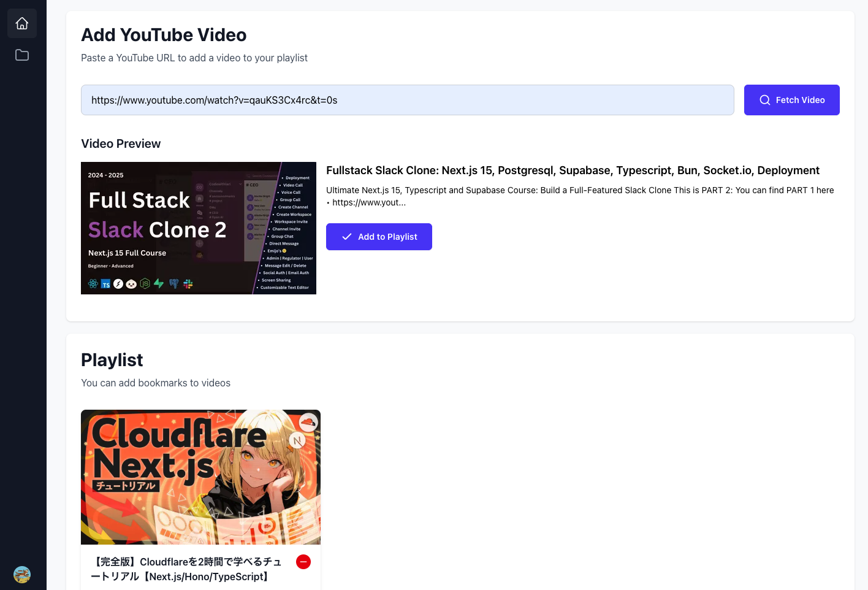Remove the Cloudflare video from playlist
Viewport: 868px width, 590px height.
pos(303,562)
